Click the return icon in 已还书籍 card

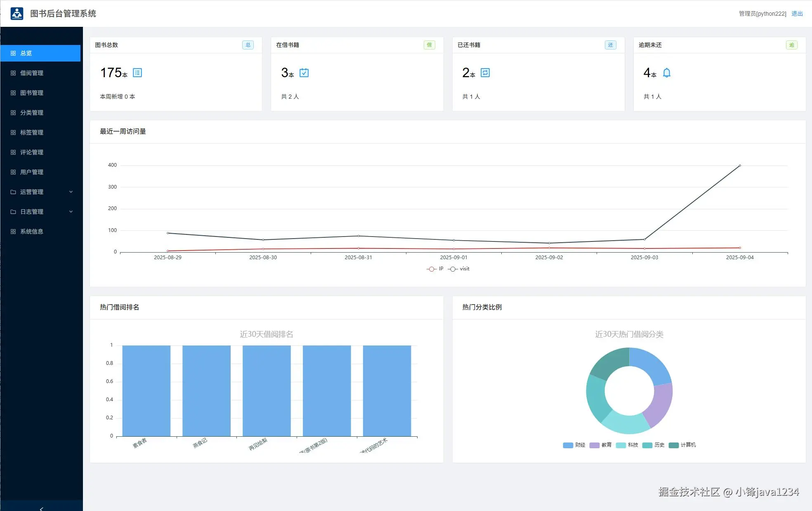(x=485, y=73)
